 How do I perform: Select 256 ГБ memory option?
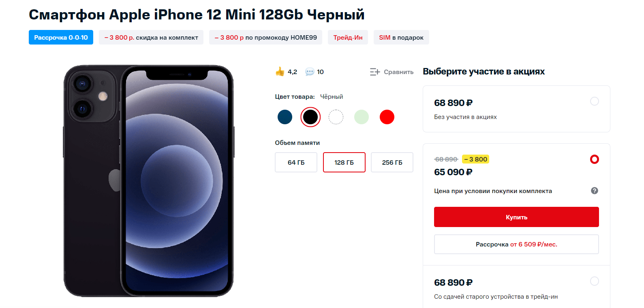tap(392, 162)
